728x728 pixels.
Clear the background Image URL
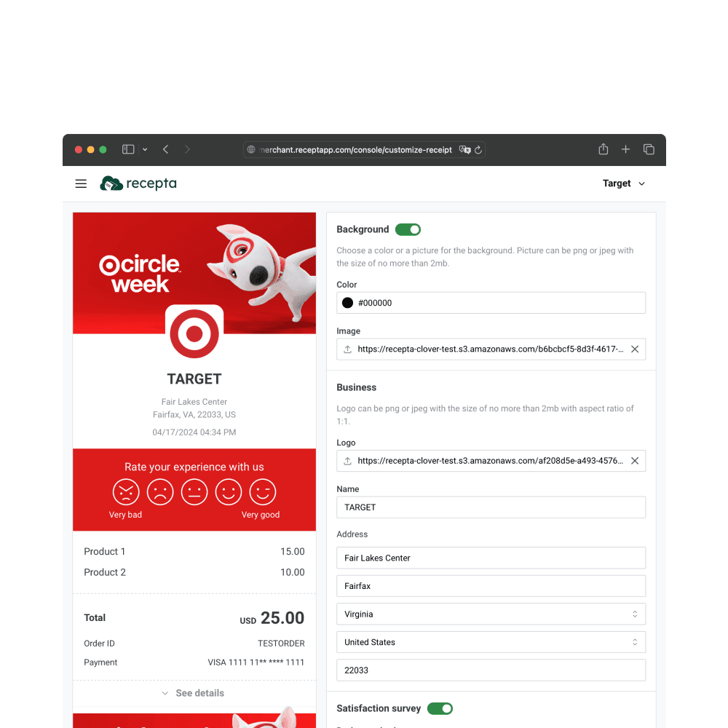(635, 349)
